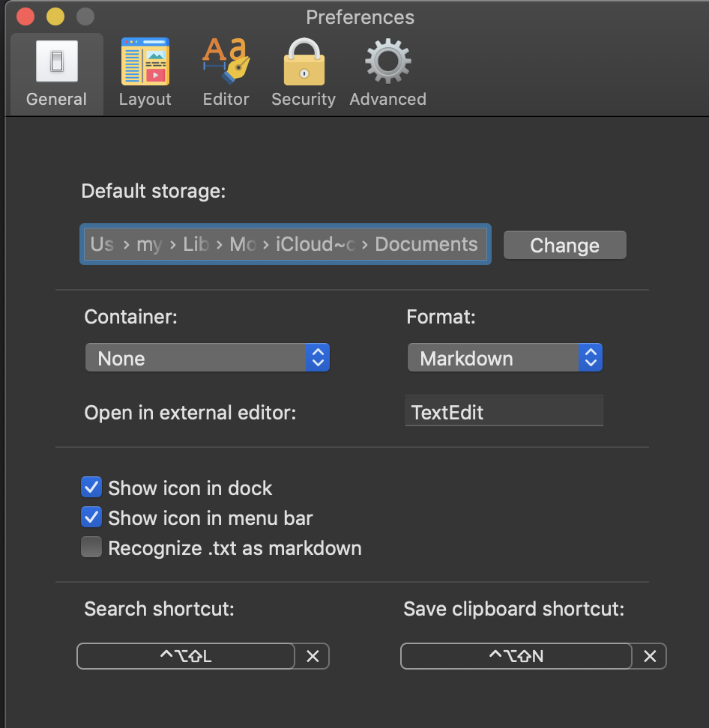Screen dimensions: 709x728
Task: Click the Container label
Action: pos(130,317)
